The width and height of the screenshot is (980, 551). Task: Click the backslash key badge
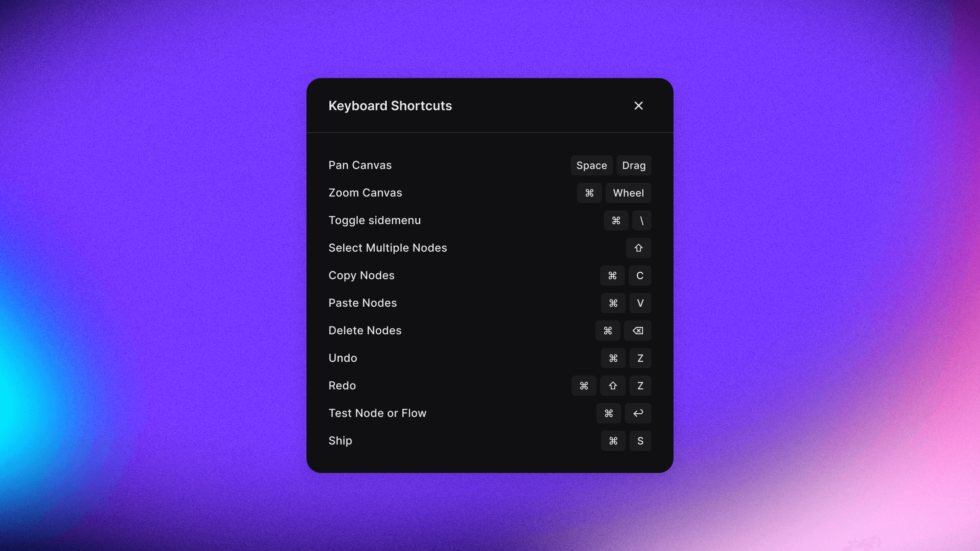641,220
